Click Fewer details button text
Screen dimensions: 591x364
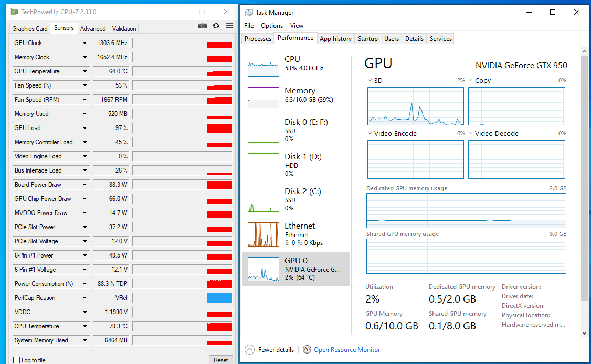click(276, 350)
